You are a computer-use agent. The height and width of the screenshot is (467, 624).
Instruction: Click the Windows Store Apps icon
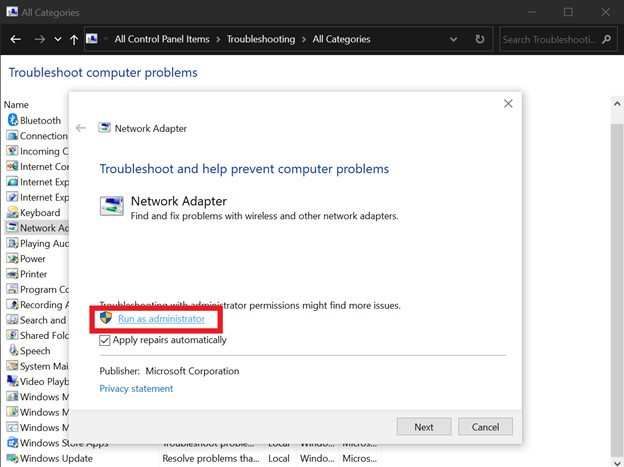[x=13, y=442]
